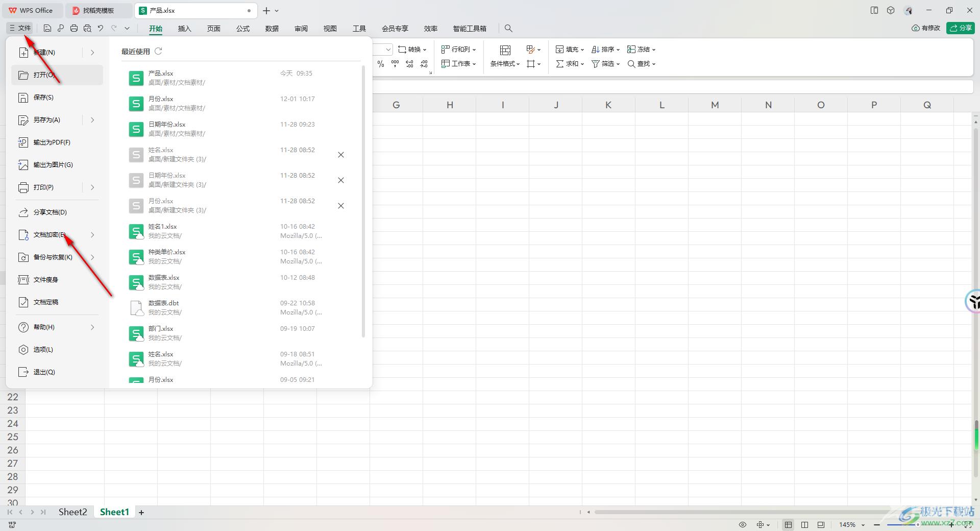The height and width of the screenshot is (531, 980).
Task: Click the 有修改 status button
Action: [926, 28]
